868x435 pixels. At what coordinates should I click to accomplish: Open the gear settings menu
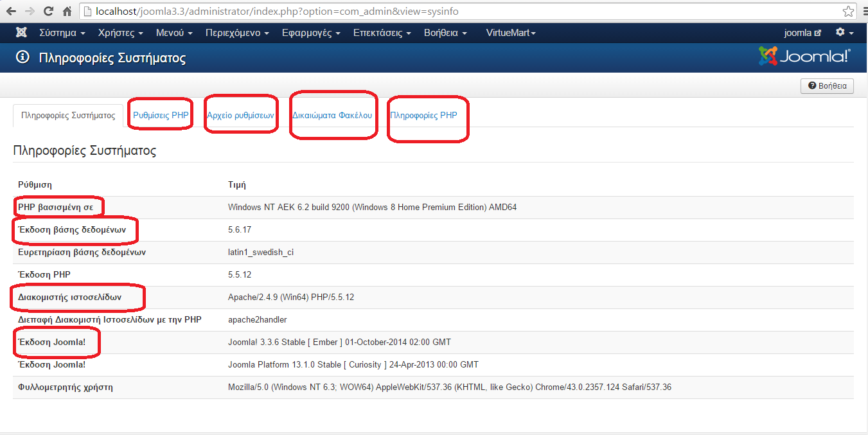tap(844, 33)
